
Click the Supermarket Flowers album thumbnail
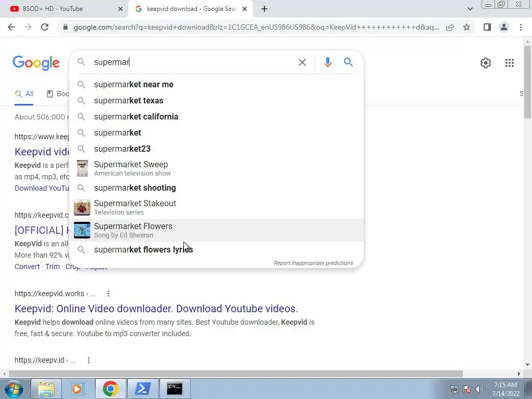tap(82, 230)
